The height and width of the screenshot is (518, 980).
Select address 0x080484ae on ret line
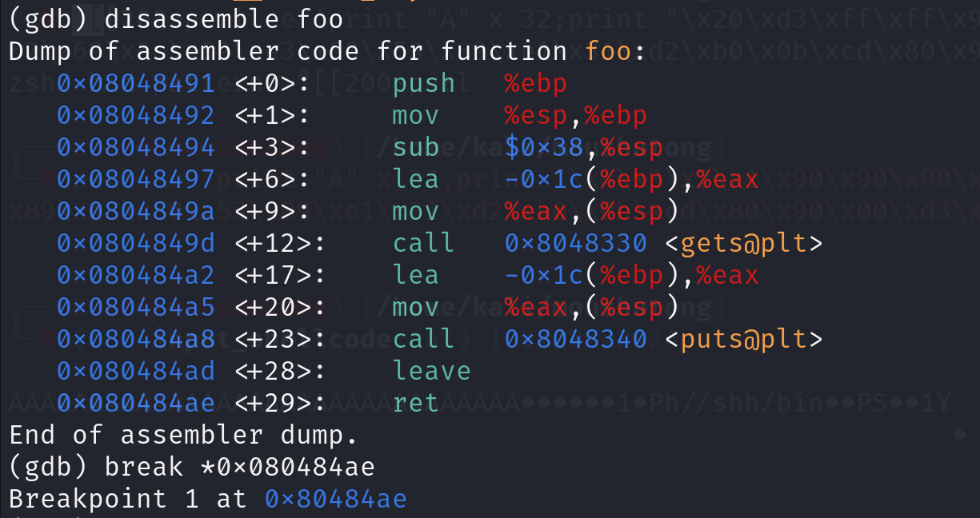(136, 403)
